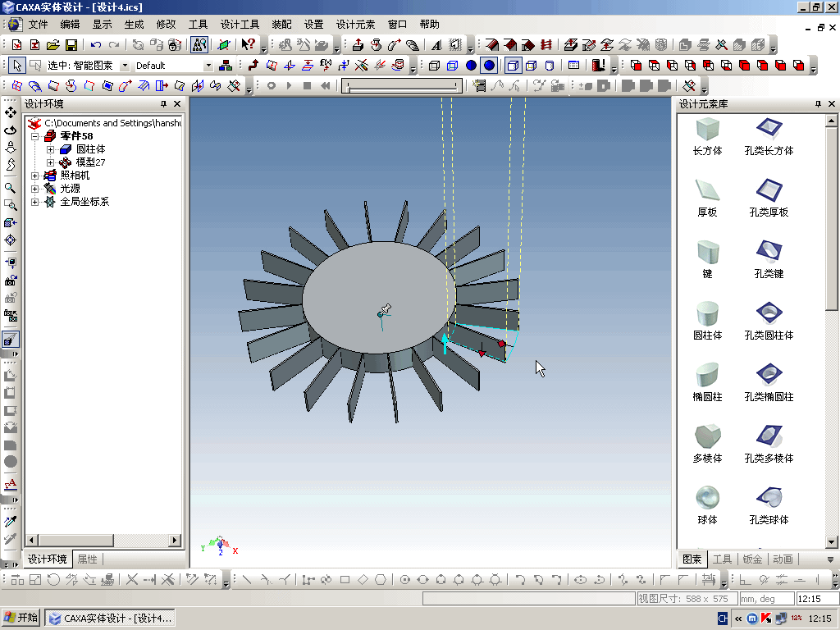Expand the 圆柱体 tree node

50,149
